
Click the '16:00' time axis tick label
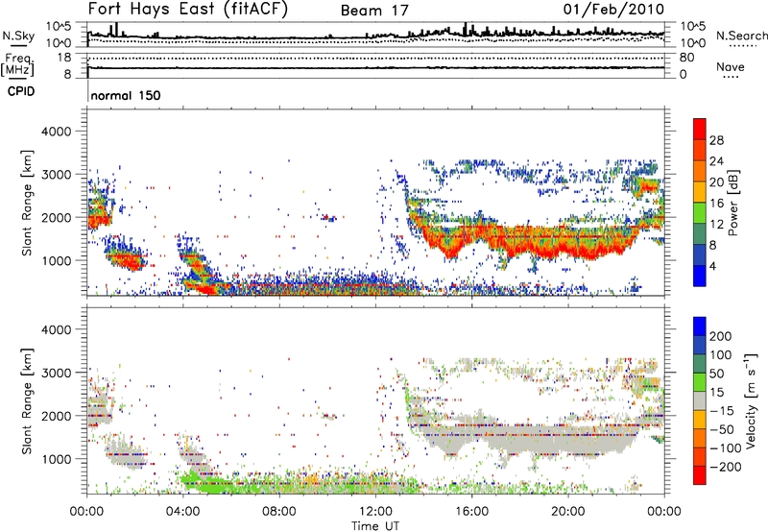coord(471,512)
